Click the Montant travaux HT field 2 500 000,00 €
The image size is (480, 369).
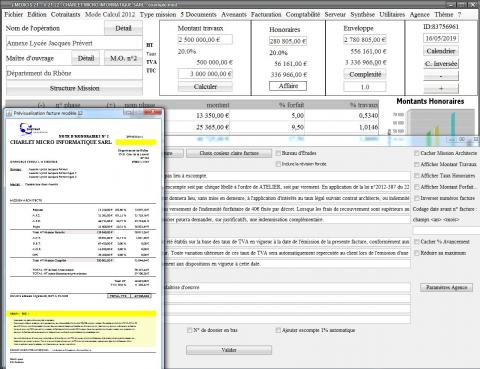pyautogui.click(x=205, y=40)
